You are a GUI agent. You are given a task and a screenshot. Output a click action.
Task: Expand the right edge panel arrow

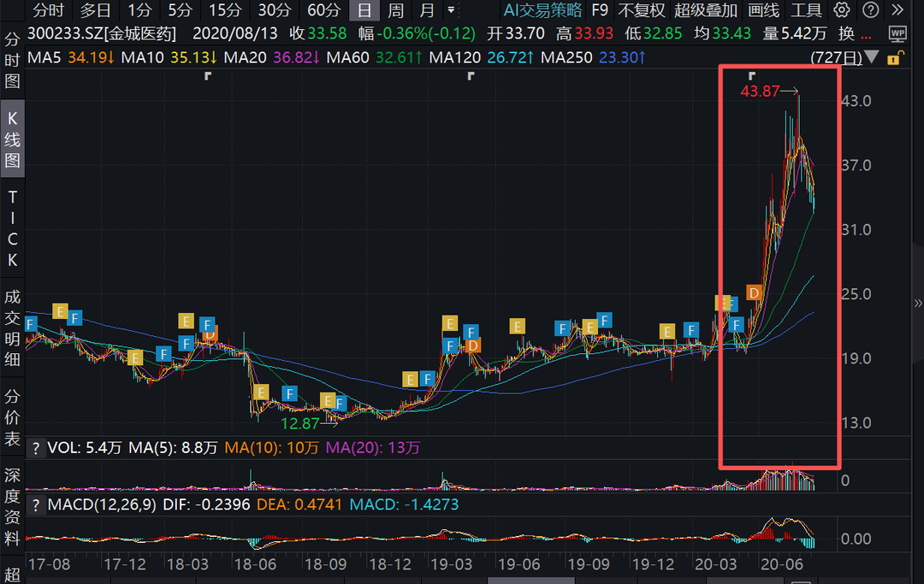click(x=918, y=304)
